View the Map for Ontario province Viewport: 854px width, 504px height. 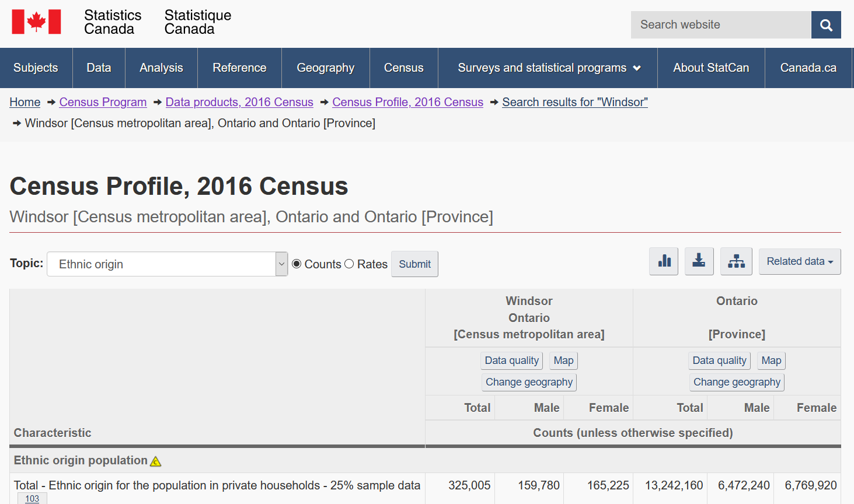771,360
